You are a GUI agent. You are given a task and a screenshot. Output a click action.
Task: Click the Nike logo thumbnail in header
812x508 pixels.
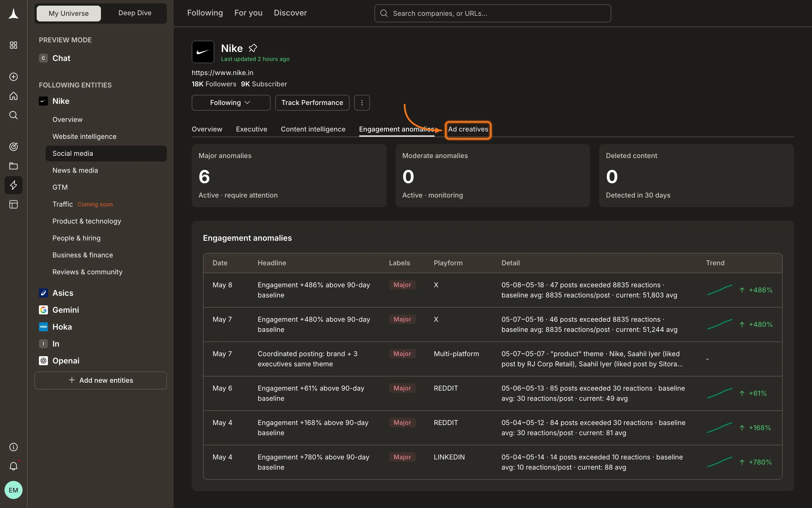click(x=203, y=52)
